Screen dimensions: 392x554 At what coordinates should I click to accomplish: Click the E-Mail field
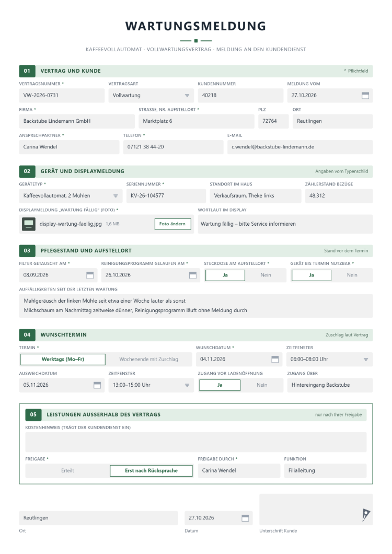pyautogui.click(x=300, y=147)
